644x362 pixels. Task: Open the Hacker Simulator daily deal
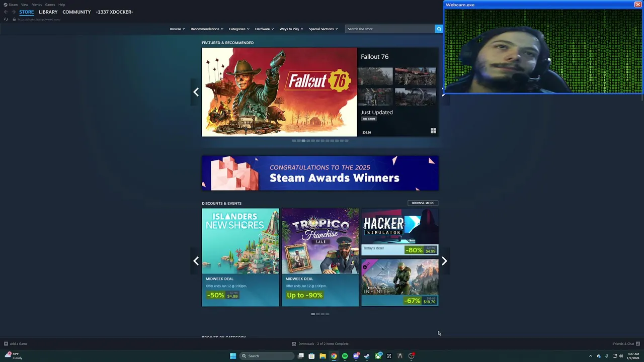pos(400,232)
